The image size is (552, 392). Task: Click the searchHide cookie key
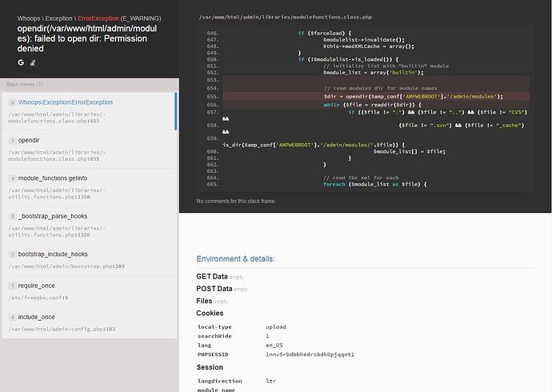[214, 336]
